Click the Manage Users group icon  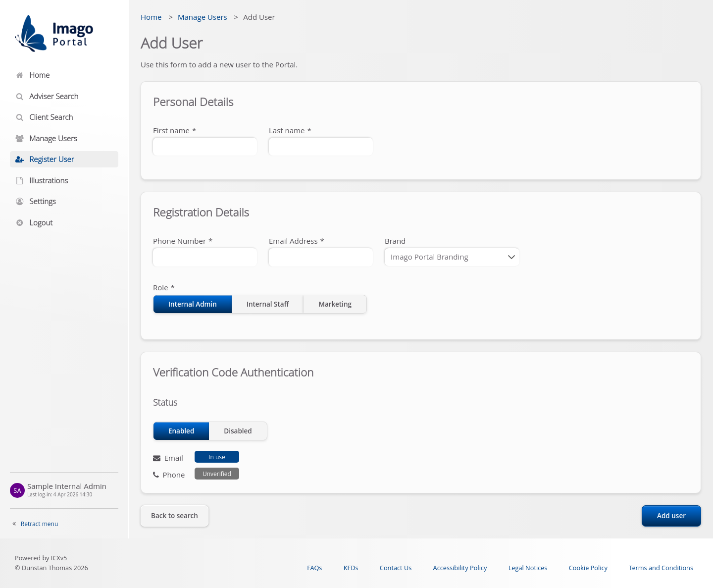pos(20,139)
